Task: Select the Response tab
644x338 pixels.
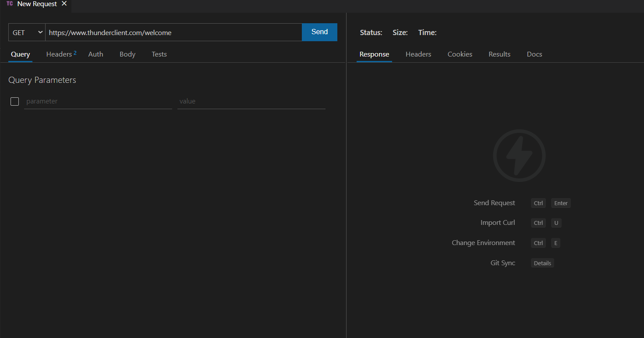Action: [374, 54]
